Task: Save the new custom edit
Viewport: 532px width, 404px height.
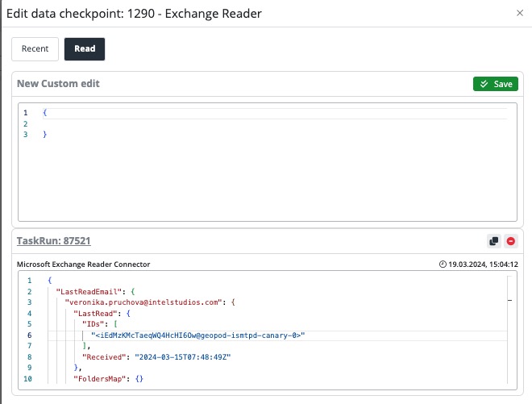Action: (x=495, y=84)
